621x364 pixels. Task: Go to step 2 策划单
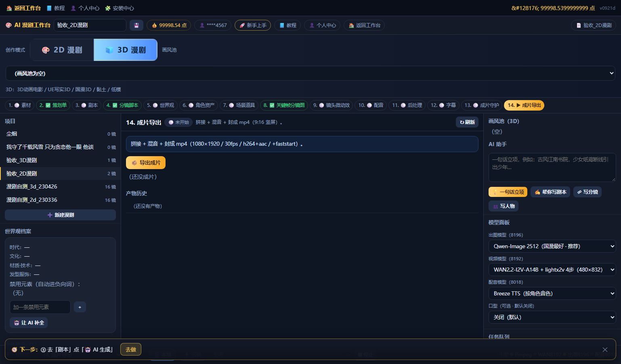[x=53, y=105]
